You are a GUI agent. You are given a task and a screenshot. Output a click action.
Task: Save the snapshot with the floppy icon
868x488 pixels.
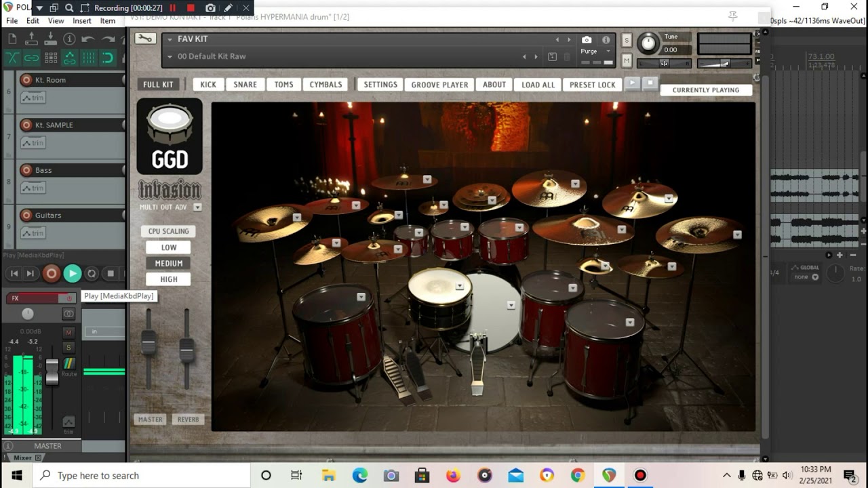point(552,57)
